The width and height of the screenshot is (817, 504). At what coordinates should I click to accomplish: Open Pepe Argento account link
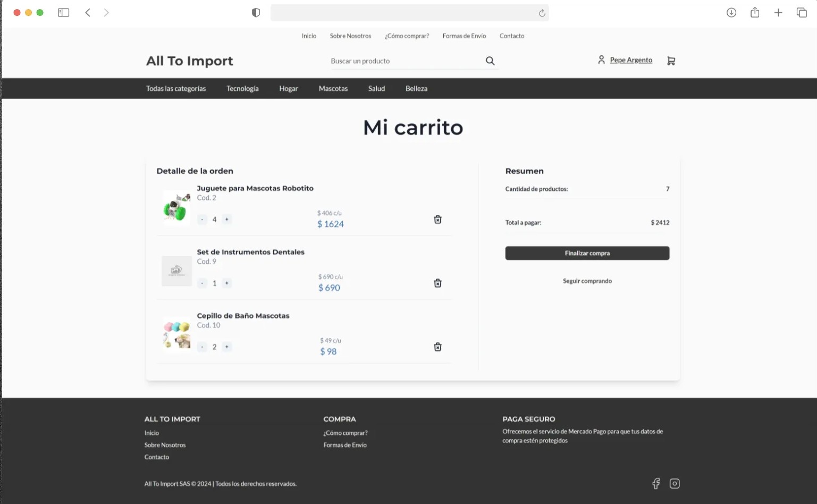point(631,60)
